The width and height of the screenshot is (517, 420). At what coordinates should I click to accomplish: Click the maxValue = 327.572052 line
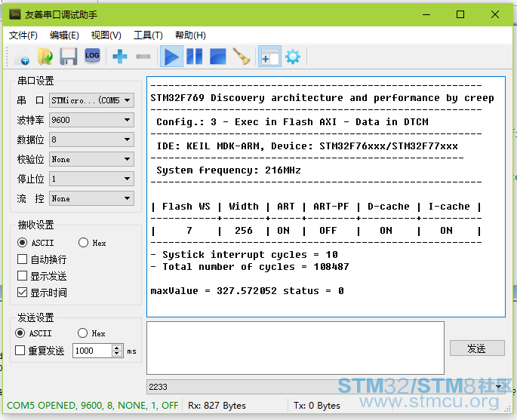247,290
